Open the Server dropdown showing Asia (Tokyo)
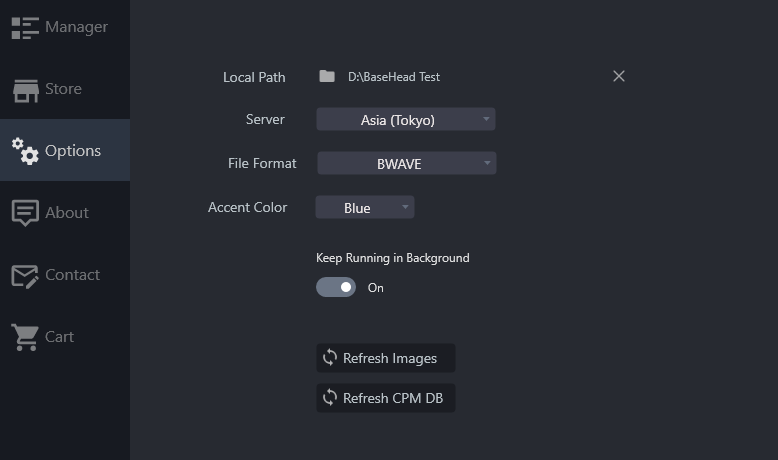The image size is (778, 460). (406, 120)
